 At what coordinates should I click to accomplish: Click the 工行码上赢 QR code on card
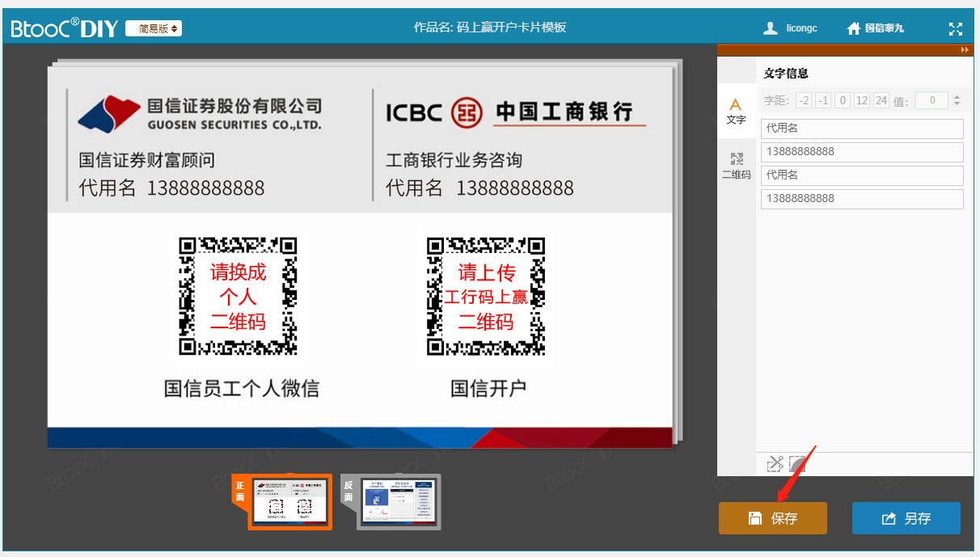pos(486,296)
